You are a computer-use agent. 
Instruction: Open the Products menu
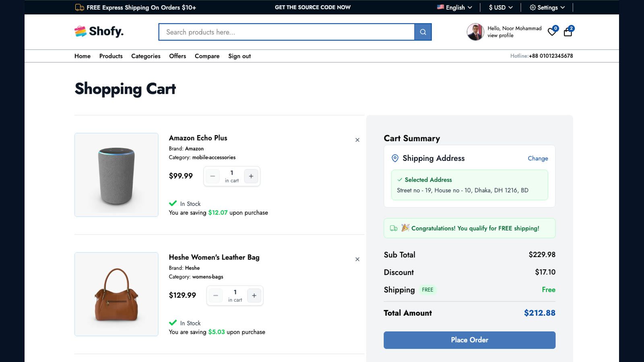111,56
